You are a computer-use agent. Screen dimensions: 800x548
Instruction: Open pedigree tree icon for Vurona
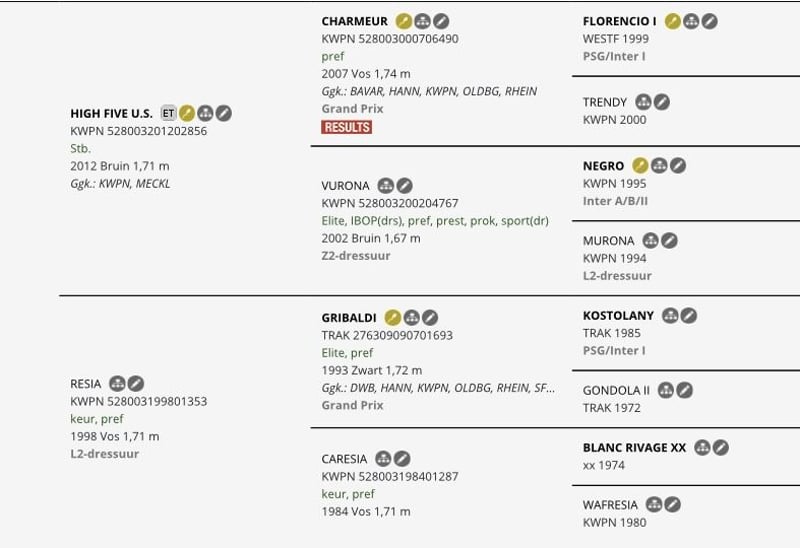tap(385, 186)
